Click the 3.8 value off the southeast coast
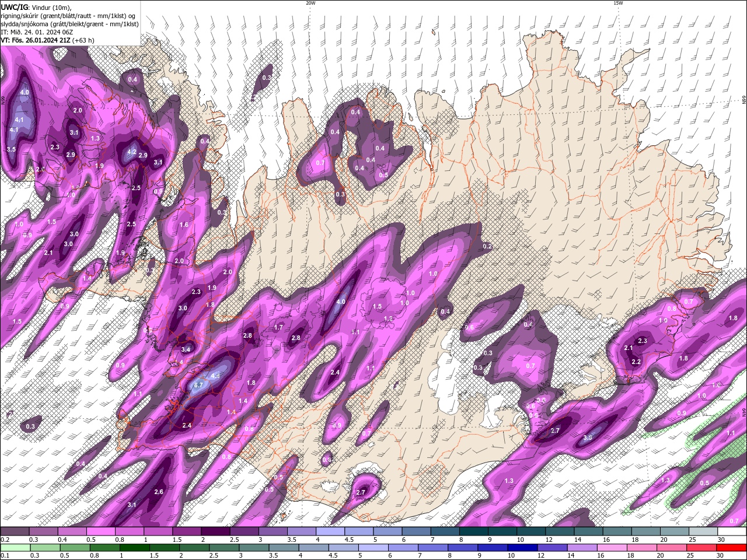The height and width of the screenshot is (560, 747). 588,437
